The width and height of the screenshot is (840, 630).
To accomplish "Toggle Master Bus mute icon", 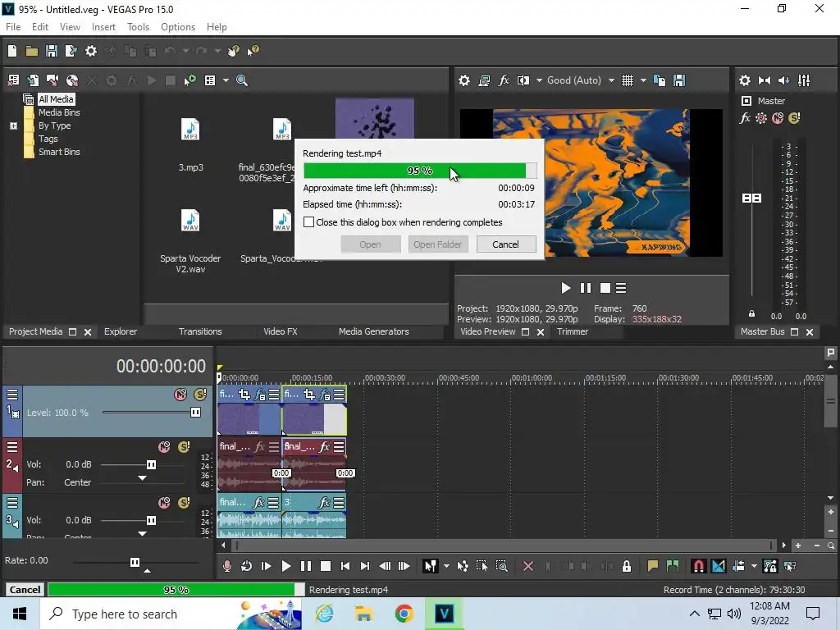I will click(x=778, y=118).
